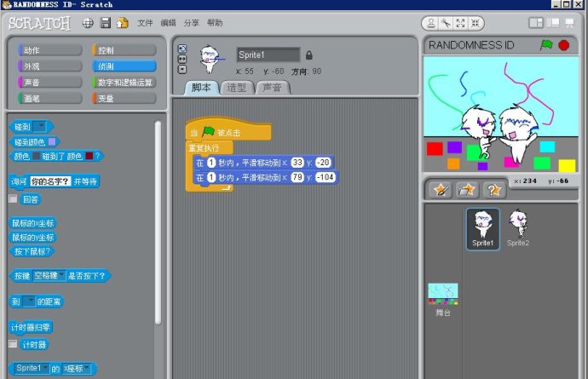
Task: Select the grow sprite tool
Action: [460, 23]
